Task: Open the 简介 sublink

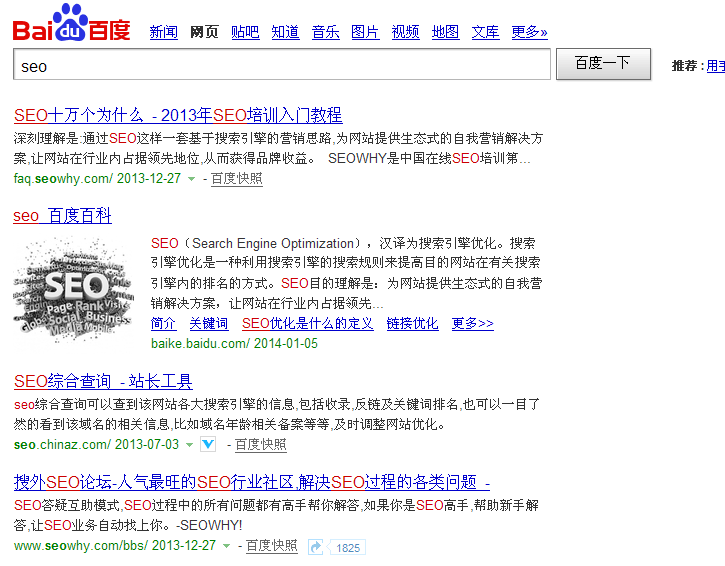Action: [164, 323]
